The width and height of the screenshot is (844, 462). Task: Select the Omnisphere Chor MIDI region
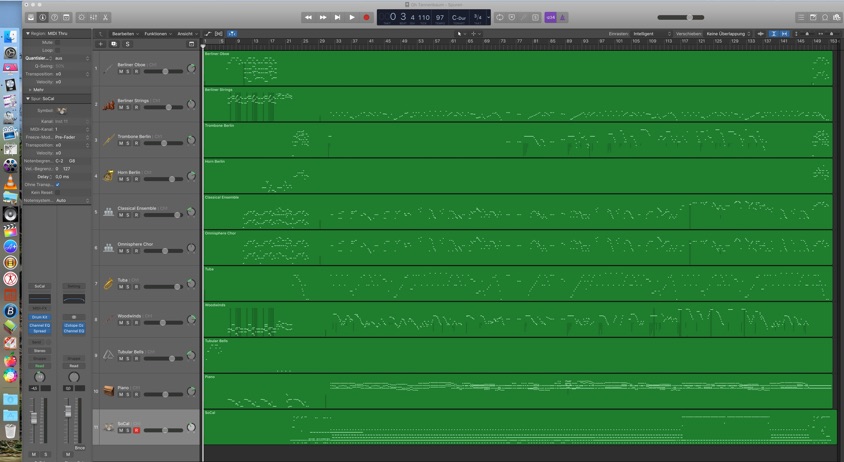(x=518, y=247)
